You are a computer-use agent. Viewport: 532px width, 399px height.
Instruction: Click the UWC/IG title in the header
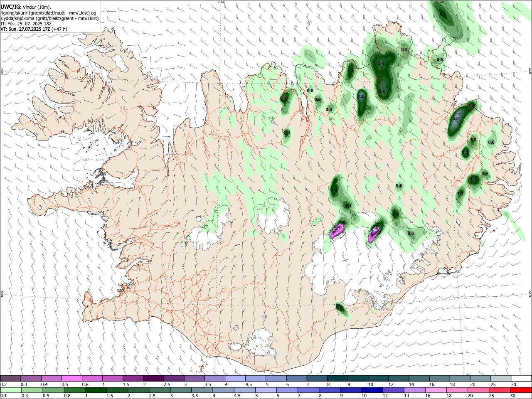pos(10,7)
